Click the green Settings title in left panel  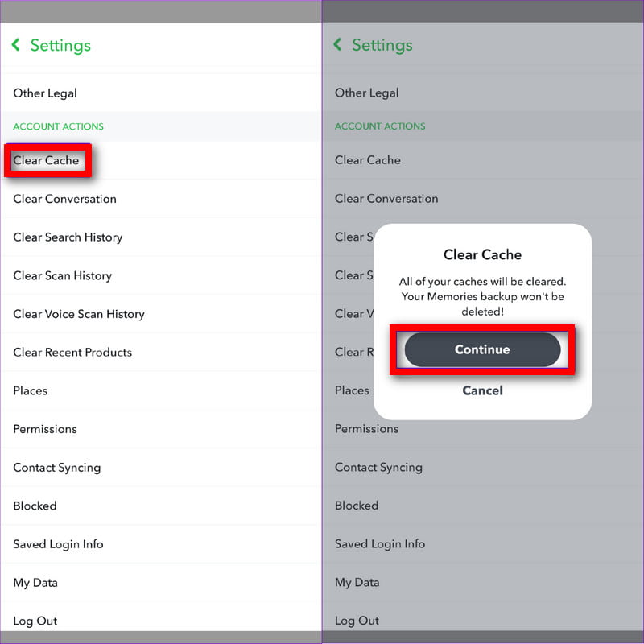(60, 46)
